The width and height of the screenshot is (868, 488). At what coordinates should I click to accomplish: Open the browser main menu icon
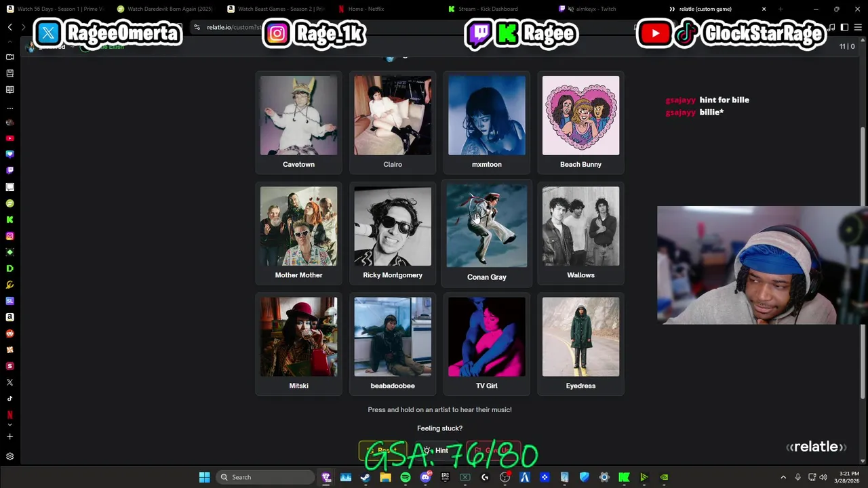858,27
